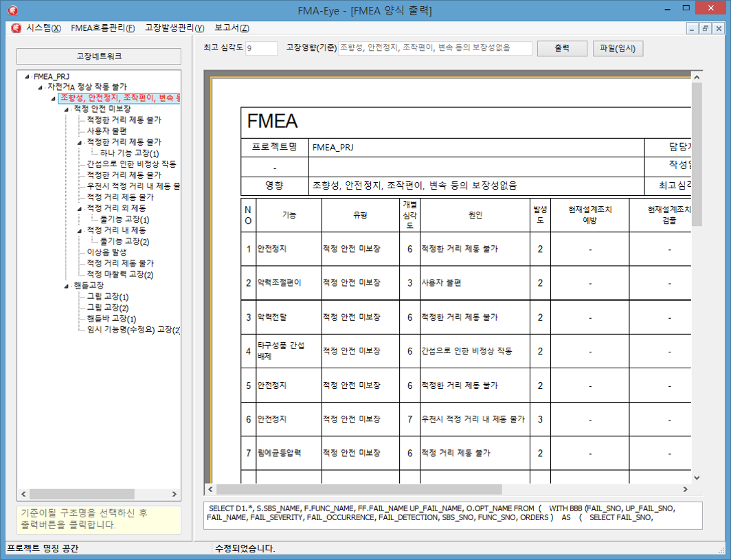This screenshot has height=560, width=731.
Task: Select 하나 기능 고장(1) tree item
Action: coord(129,153)
